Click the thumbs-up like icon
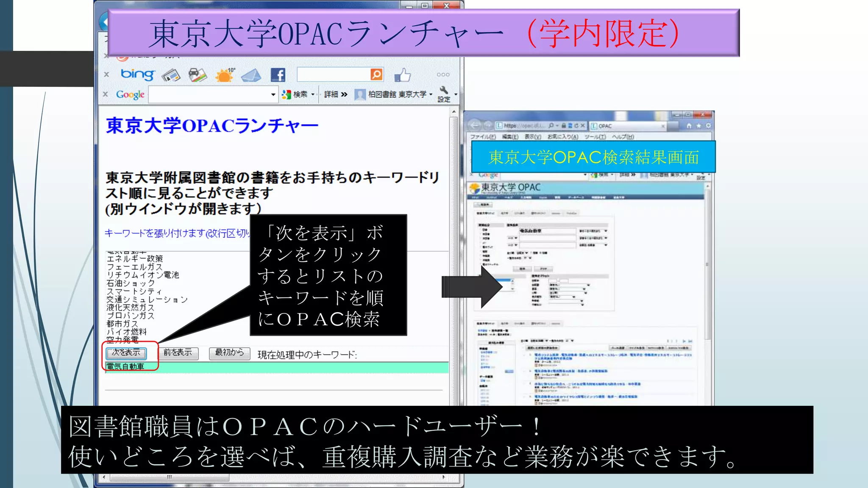 click(403, 75)
